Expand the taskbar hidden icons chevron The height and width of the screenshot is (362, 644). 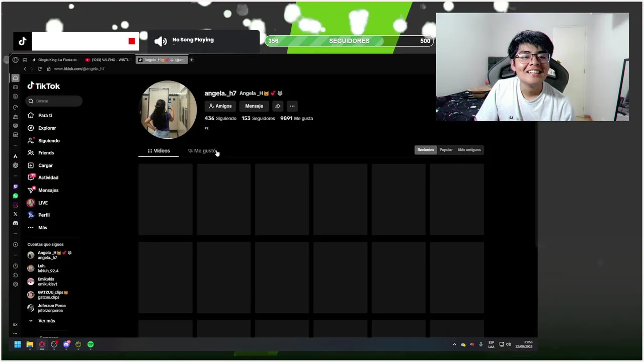[x=454, y=344]
